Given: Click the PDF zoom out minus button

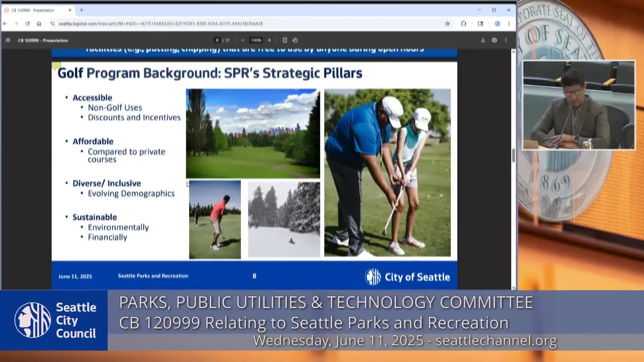Looking at the screenshot, I should (x=243, y=40).
